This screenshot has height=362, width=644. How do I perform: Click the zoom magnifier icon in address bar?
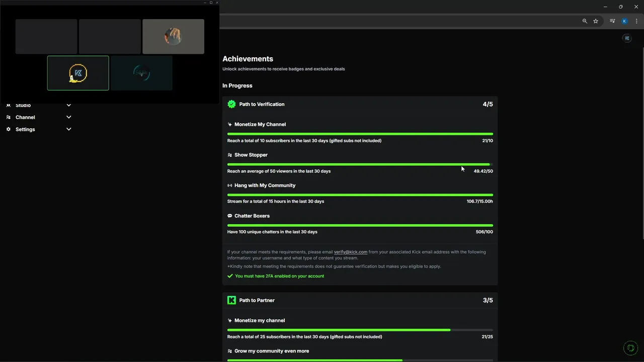coord(585,21)
